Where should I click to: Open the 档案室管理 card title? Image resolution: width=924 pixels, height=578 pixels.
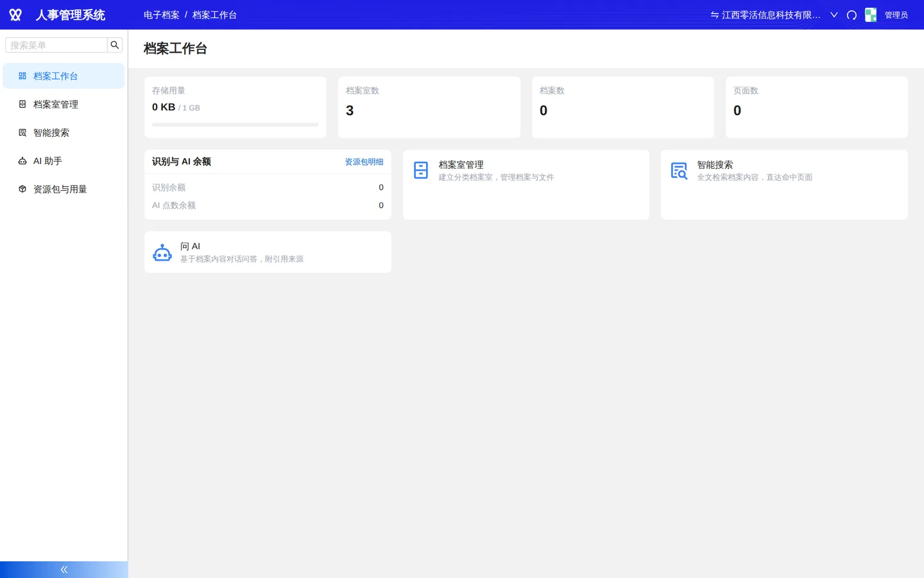pos(461,165)
